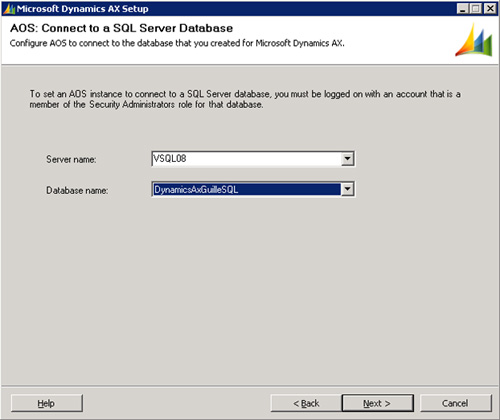The image size is (500, 420).
Task: Expand the Server name dropdown arrow
Action: tap(347, 158)
